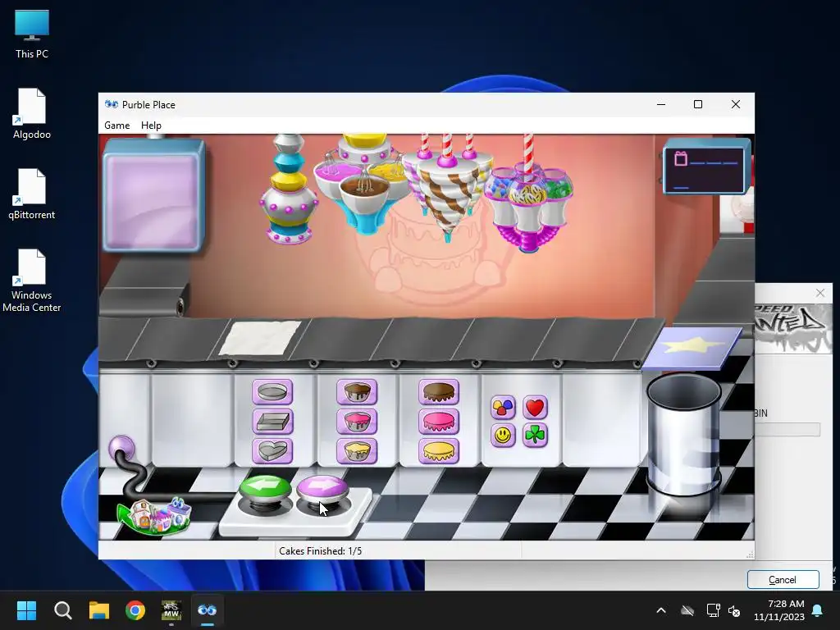Open the Algodoo desktop shortcut
Screen dimensions: 840x630
click(32, 114)
